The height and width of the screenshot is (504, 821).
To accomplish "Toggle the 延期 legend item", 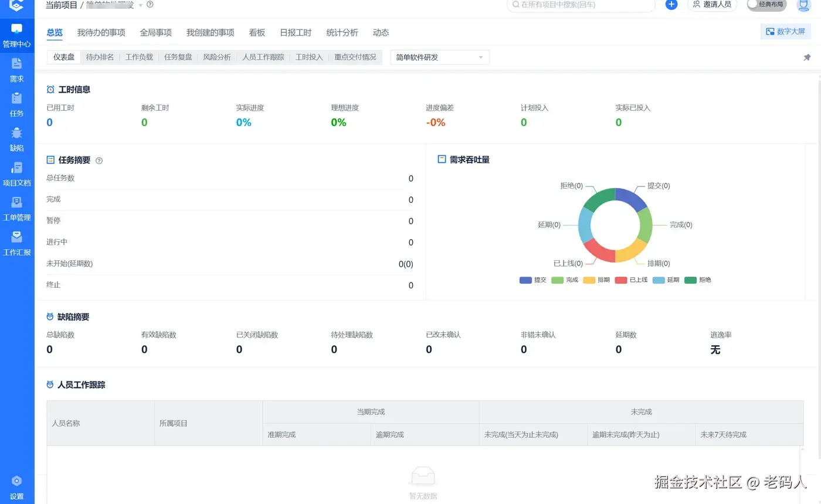I will tap(666, 280).
